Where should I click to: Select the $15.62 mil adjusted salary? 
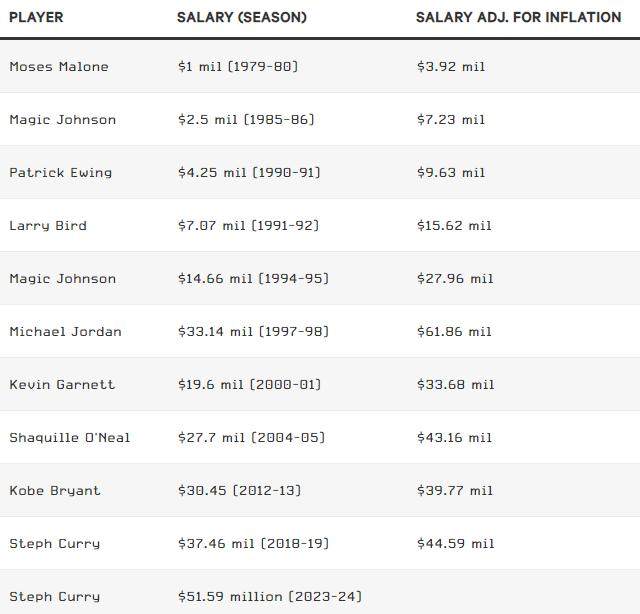454,226
